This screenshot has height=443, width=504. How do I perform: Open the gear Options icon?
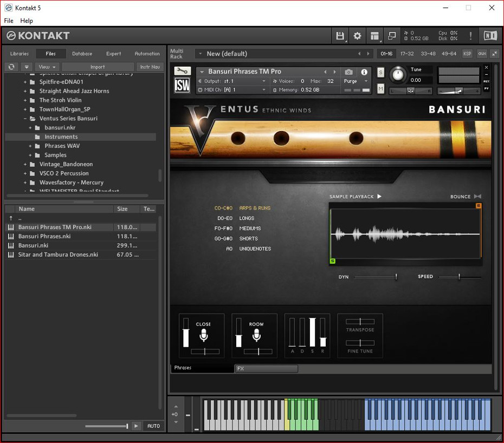[x=357, y=36]
